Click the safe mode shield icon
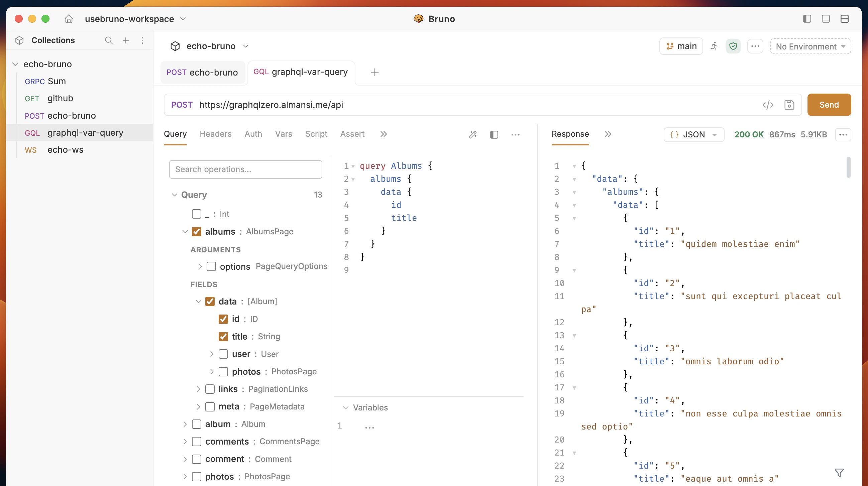The width and height of the screenshot is (868, 486). tap(733, 46)
